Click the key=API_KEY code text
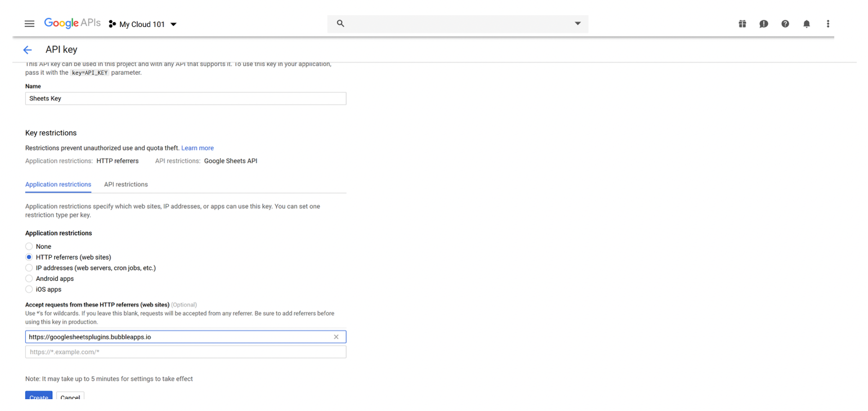 (90, 73)
